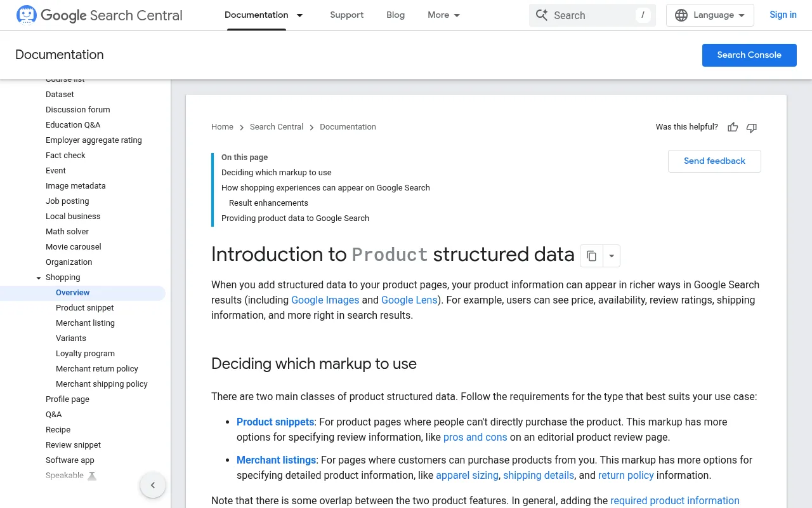Collapse the side navigation panel
Image resolution: width=812 pixels, height=508 pixels.
[x=153, y=485]
